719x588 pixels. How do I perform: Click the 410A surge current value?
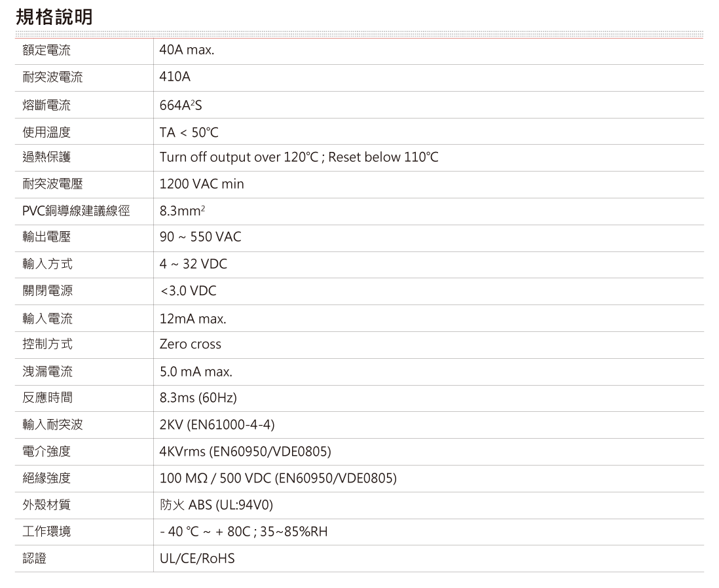[175, 77]
